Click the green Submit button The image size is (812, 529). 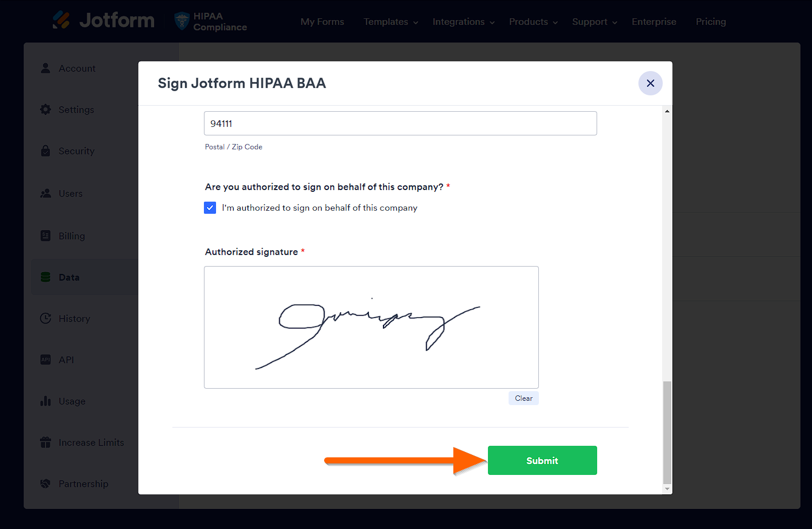543,460
